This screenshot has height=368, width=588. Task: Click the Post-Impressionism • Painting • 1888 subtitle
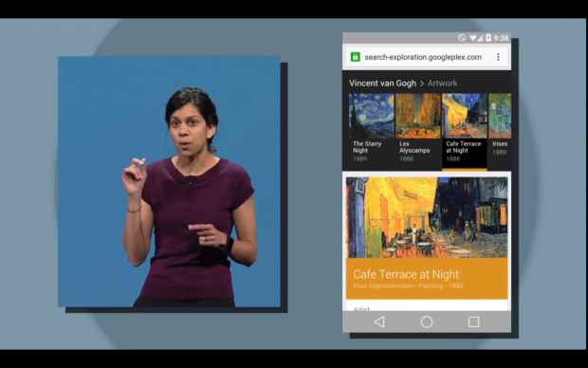tap(408, 285)
